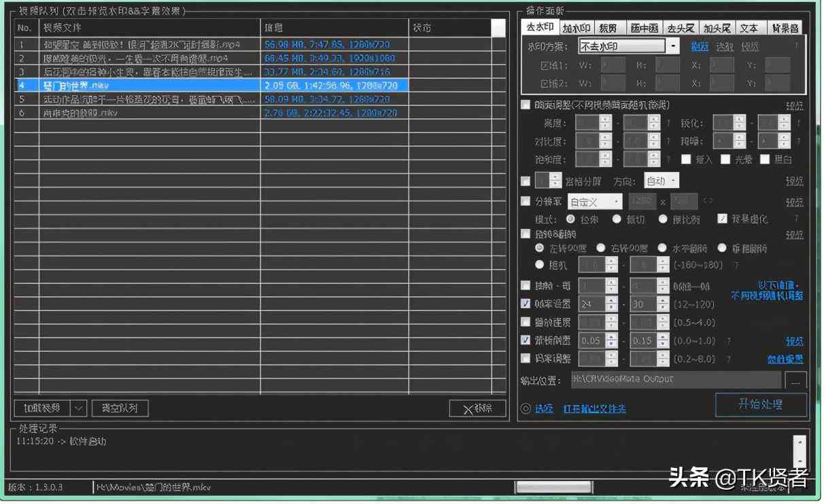Screen dimensions: 824x504
Task: Uncheck the checkbox for the (0.0~1.0) row
Action: (x=526, y=340)
